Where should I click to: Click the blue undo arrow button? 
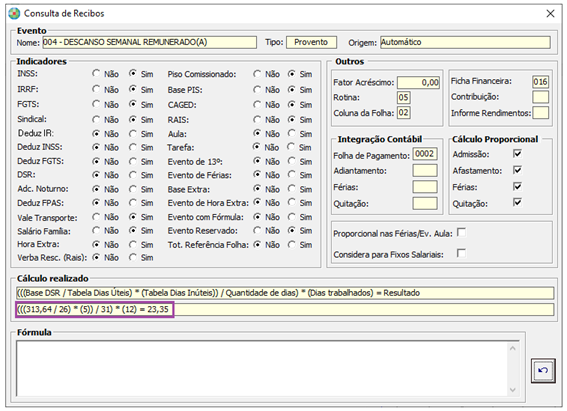click(x=543, y=371)
